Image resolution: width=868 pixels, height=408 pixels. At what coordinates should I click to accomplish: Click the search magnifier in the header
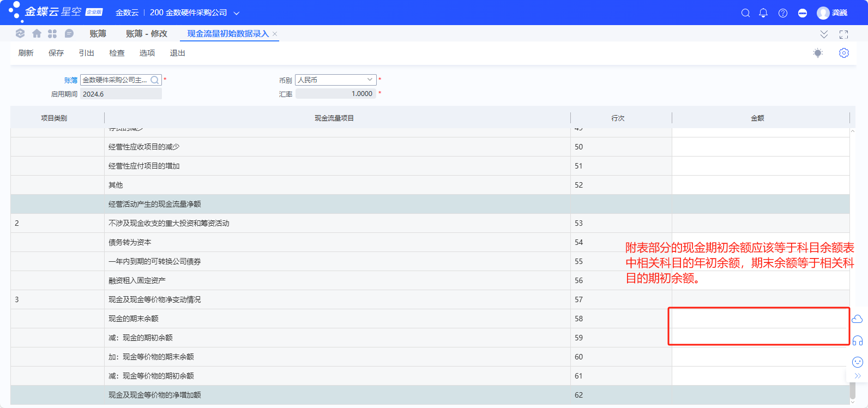click(745, 13)
